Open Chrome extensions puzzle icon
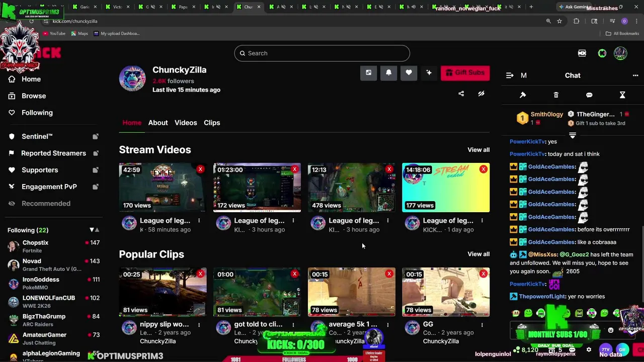The image size is (644, 362). (577, 21)
